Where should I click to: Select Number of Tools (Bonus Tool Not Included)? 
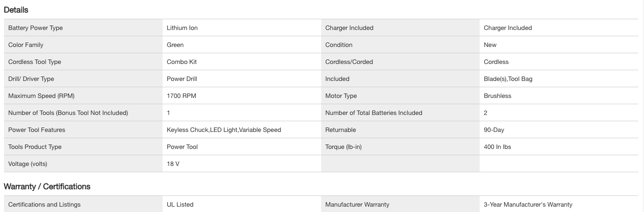click(x=68, y=113)
